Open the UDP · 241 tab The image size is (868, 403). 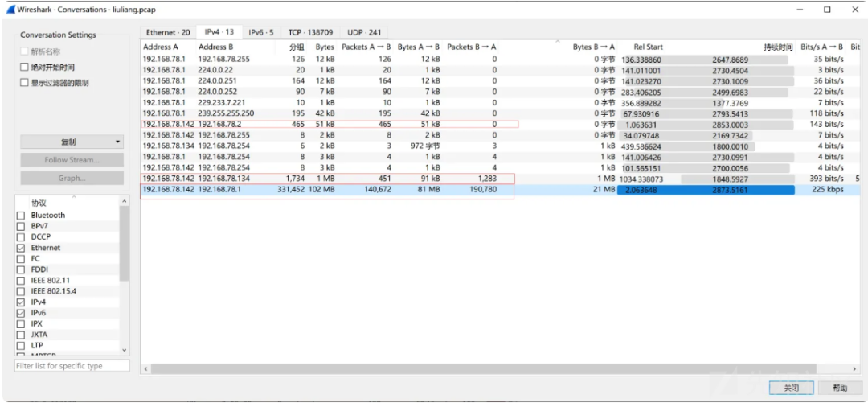click(364, 32)
